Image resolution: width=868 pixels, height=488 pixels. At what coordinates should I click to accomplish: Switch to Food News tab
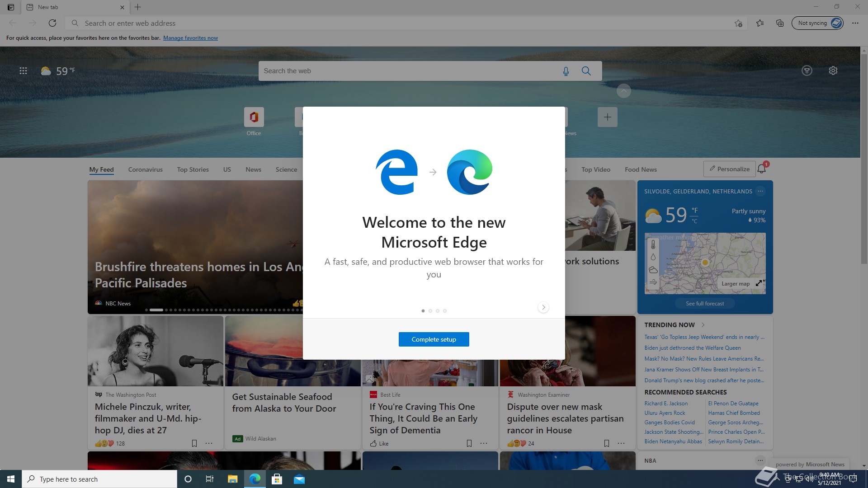[x=641, y=170]
